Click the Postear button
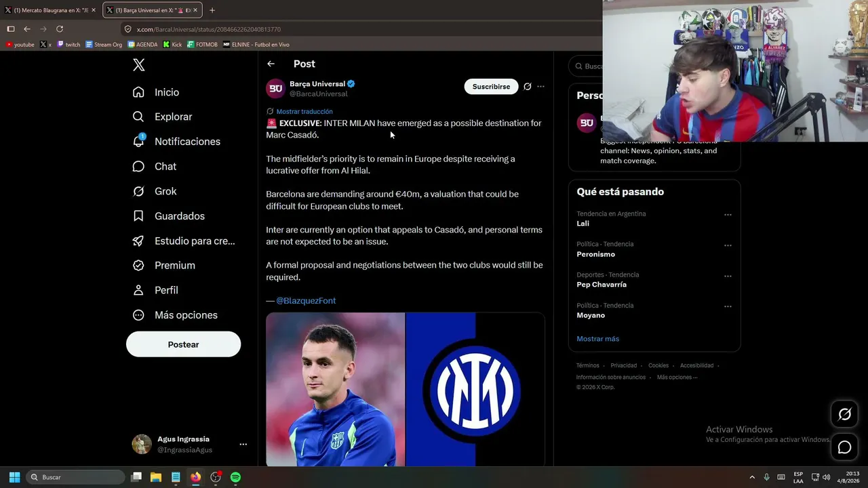 tap(183, 344)
